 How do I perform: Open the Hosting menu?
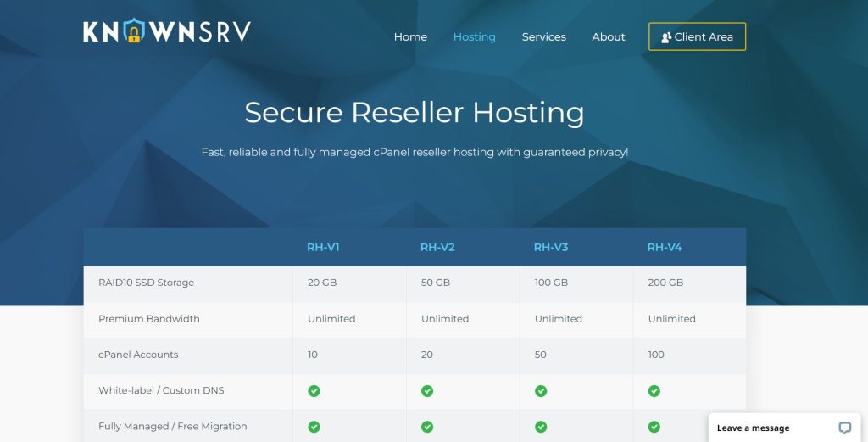474,37
